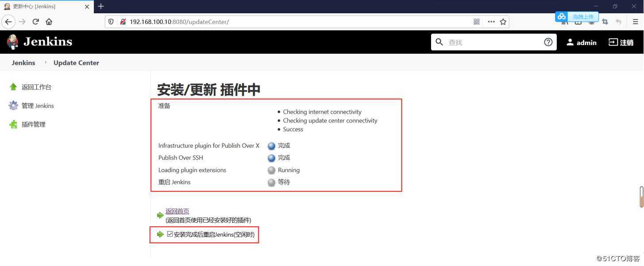The image size is (644, 266).
Task: Click the browser home icon
Action: pyautogui.click(x=49, y=22)
